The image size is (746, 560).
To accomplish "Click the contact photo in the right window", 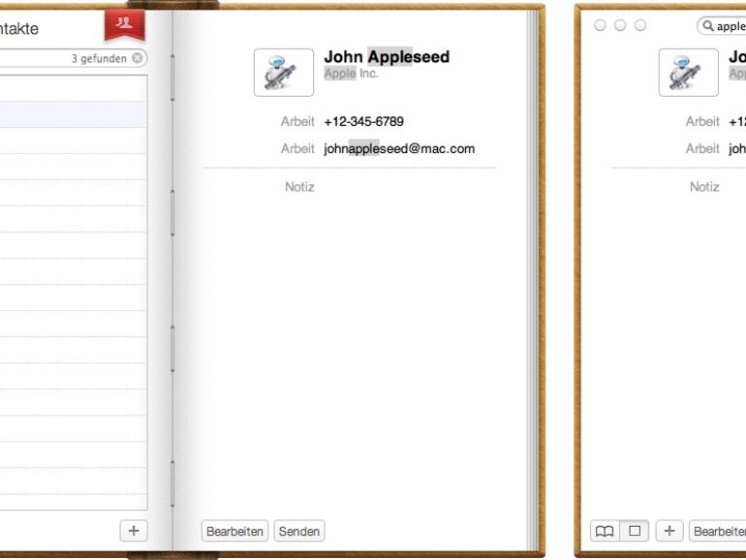I will coord(689,73).
